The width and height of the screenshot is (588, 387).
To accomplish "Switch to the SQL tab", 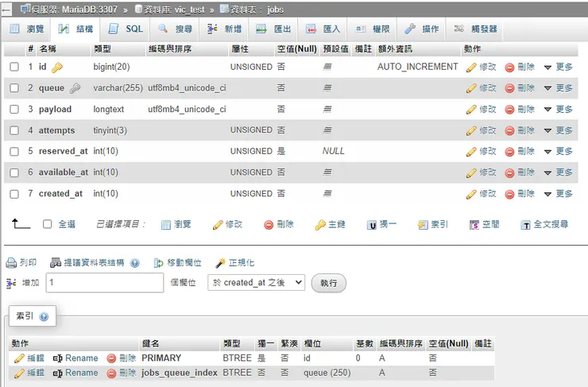I will [126, 29].
